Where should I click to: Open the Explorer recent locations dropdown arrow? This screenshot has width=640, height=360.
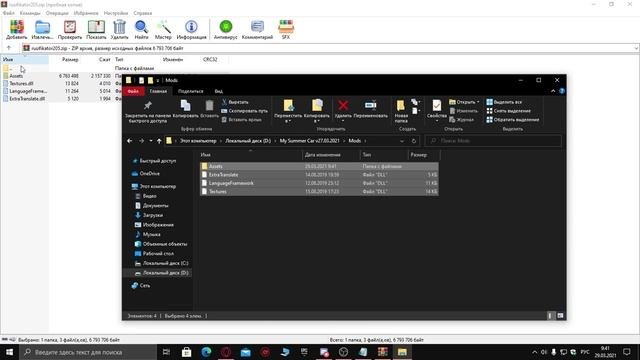point(151,141)
